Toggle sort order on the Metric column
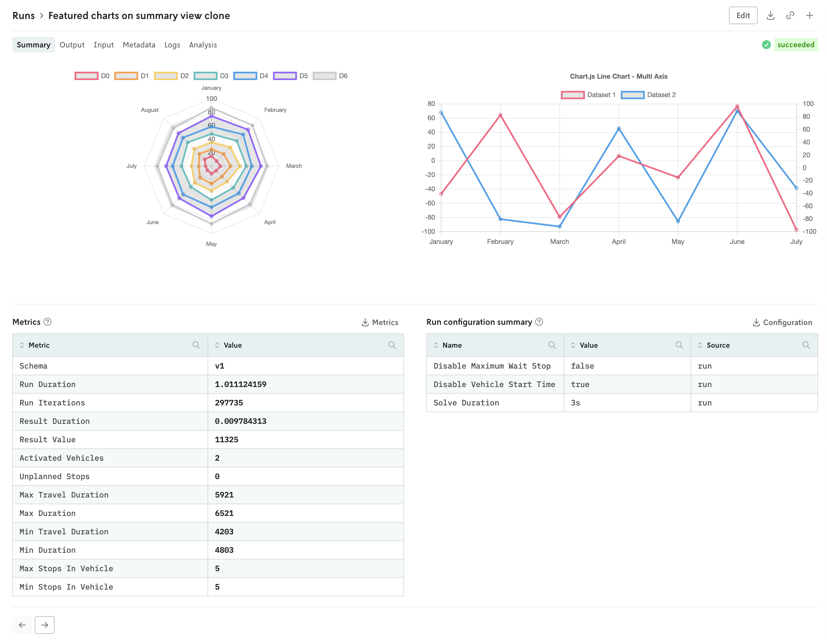 23,345
